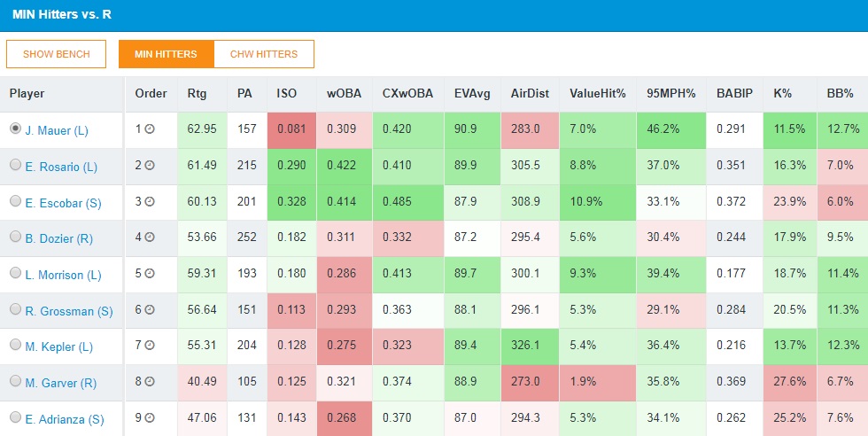This screenshot has height=436, width=868.
Task: Click the clock icon beside order 6
Action: [150, 309]
